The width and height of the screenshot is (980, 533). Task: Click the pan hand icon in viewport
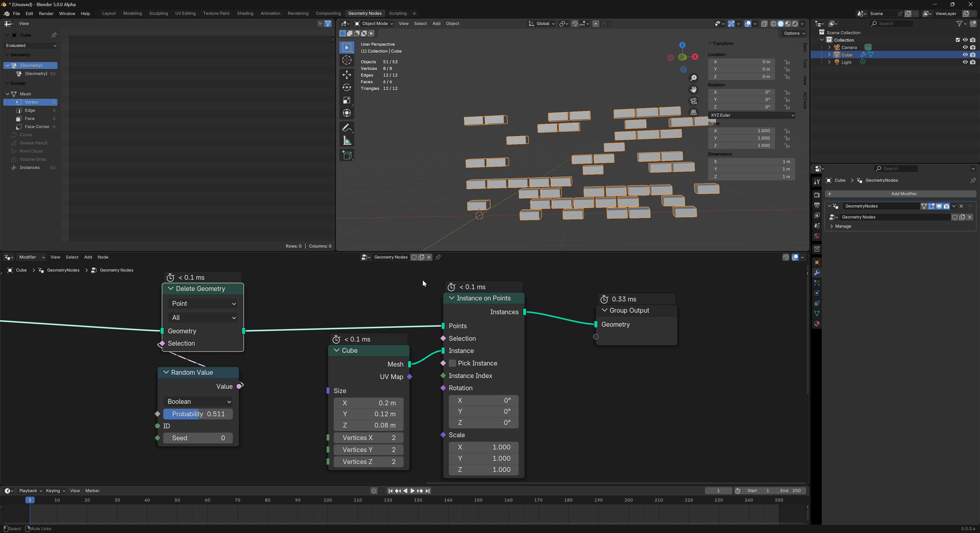(694, 89)
